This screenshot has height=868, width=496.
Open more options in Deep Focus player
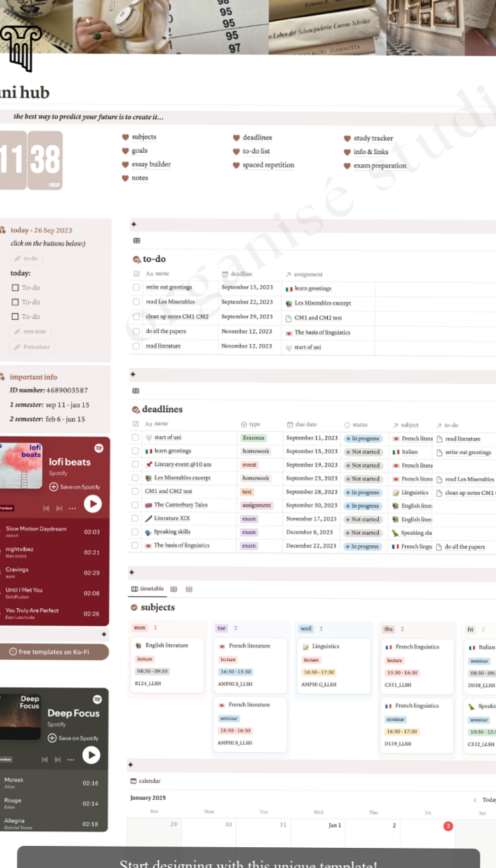pyautogui.click(x=71, y=759)
